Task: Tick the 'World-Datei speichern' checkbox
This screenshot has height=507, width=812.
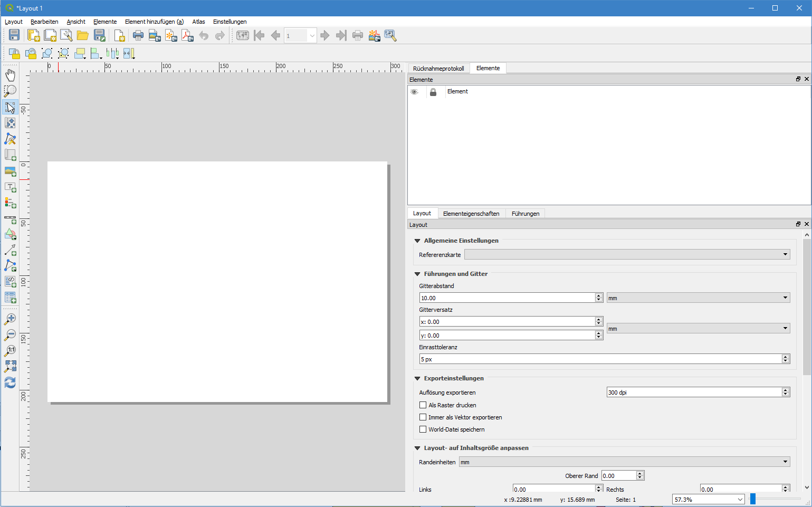Action: pyautogui.click(x=423, y=429)
